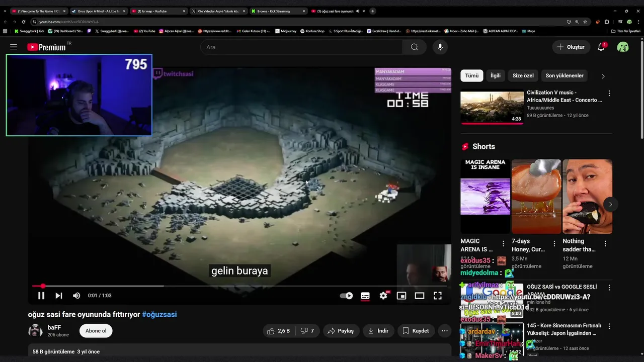
Task: Open the Excalidraw bookmark
Action: pyautogui.click(x=384, y=31)
